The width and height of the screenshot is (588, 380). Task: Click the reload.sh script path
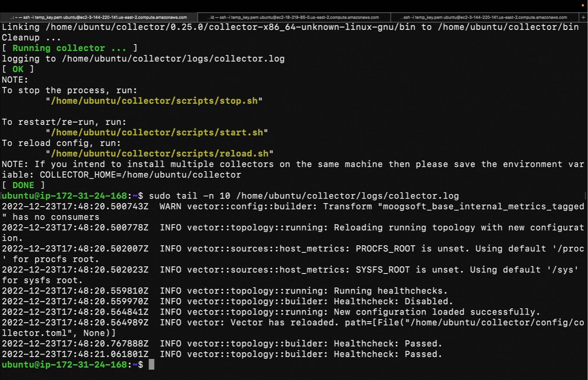point(160,154)
